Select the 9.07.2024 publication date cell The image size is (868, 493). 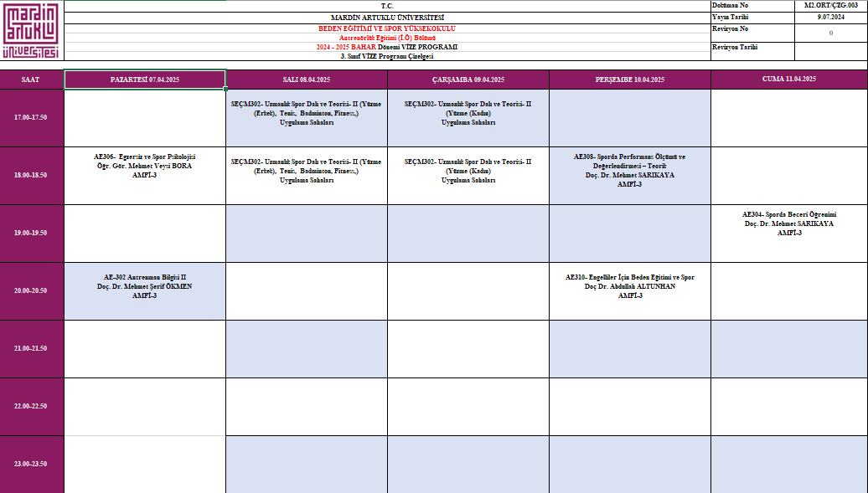tap(831, 18)
